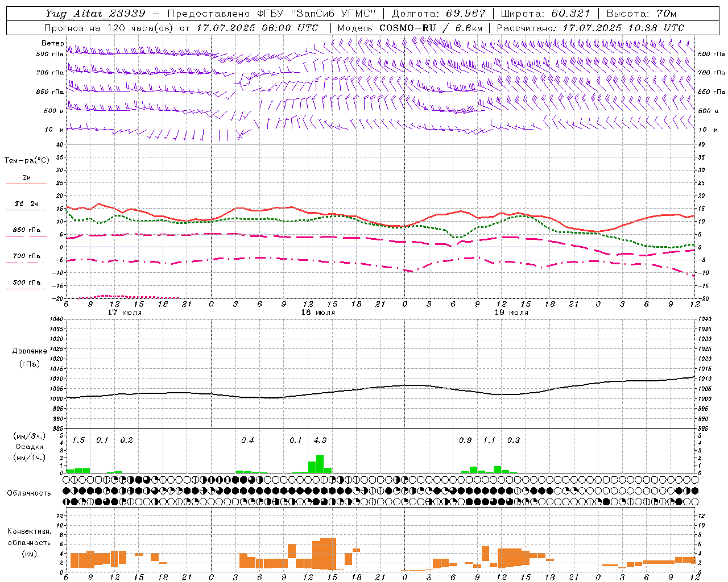The width and height of the screenshot is (728, 582).
Task: Click the Тем-ра(°C) axis title
Action: click(27, 160)
